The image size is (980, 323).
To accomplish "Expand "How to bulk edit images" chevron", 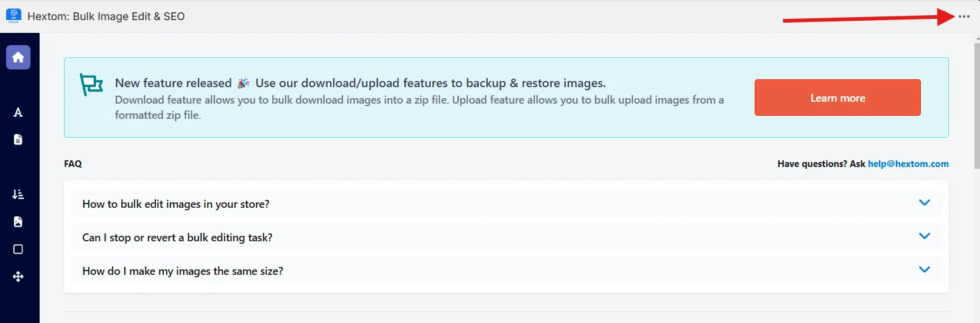I will pyautogui.click(x=925, y=203).
